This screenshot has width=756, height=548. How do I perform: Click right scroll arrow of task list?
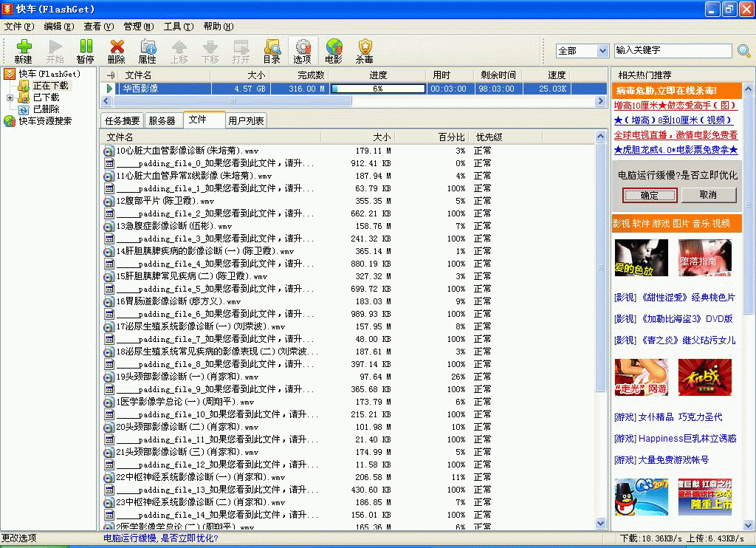pyautogui.click(x=600, y=101)
